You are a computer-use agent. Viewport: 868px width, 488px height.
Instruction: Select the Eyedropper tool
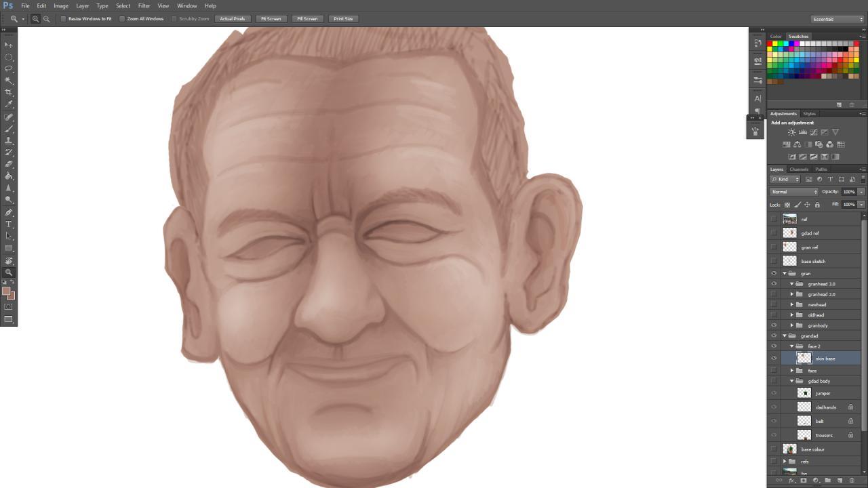pyautogui.click(x=9, y=104)
